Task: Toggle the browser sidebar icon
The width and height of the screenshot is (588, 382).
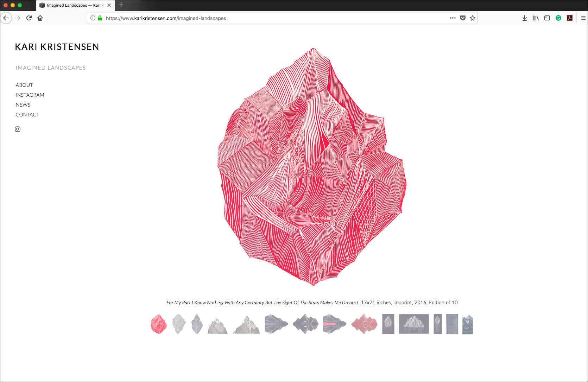Action: click(x=547, y=18)
